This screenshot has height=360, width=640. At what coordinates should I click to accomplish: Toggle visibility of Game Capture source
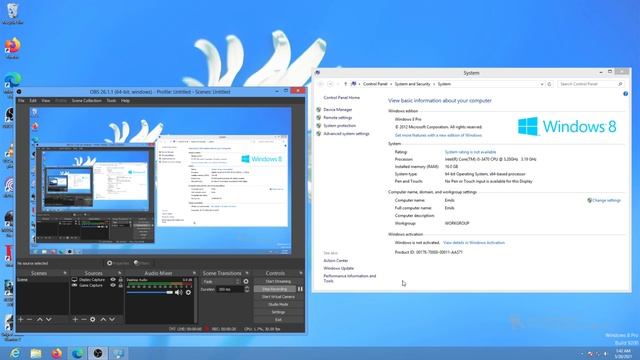(113, 285)
